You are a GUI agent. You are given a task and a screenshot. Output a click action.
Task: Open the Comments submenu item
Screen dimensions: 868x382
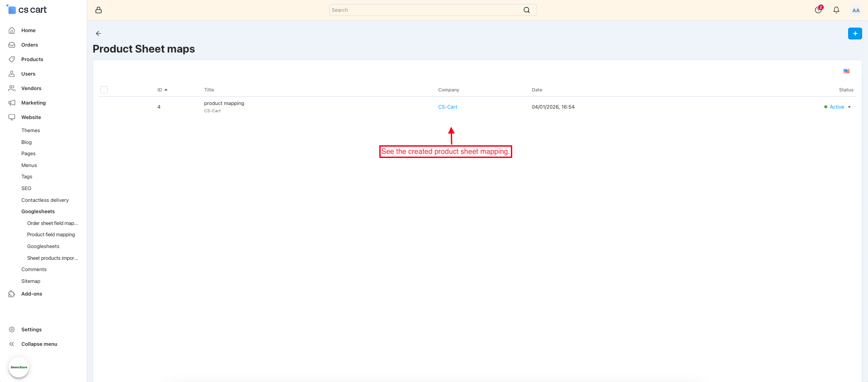pyautogui.click(x=34, y=269)
